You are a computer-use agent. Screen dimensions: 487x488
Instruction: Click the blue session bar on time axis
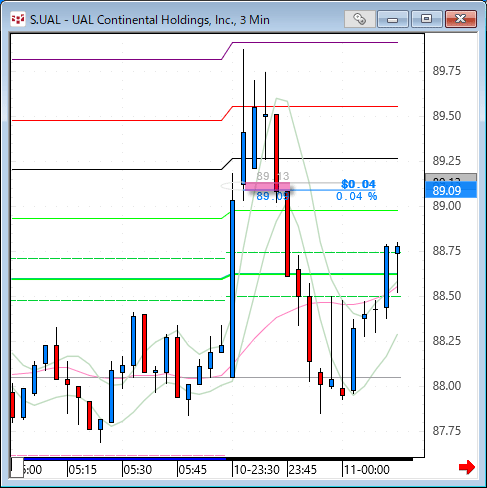pyautogui.click(x=119, y=459)
